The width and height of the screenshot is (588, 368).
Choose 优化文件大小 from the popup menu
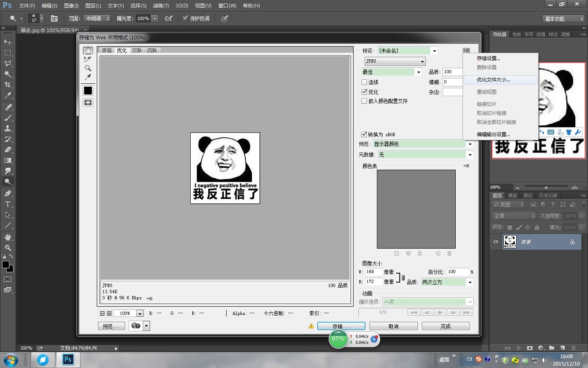click(493, 80)
